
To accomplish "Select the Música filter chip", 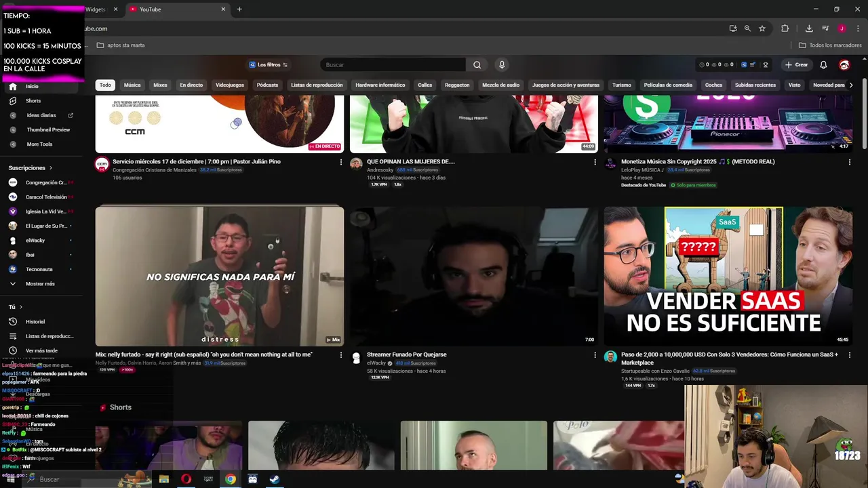I will click(x=132, y=85).
